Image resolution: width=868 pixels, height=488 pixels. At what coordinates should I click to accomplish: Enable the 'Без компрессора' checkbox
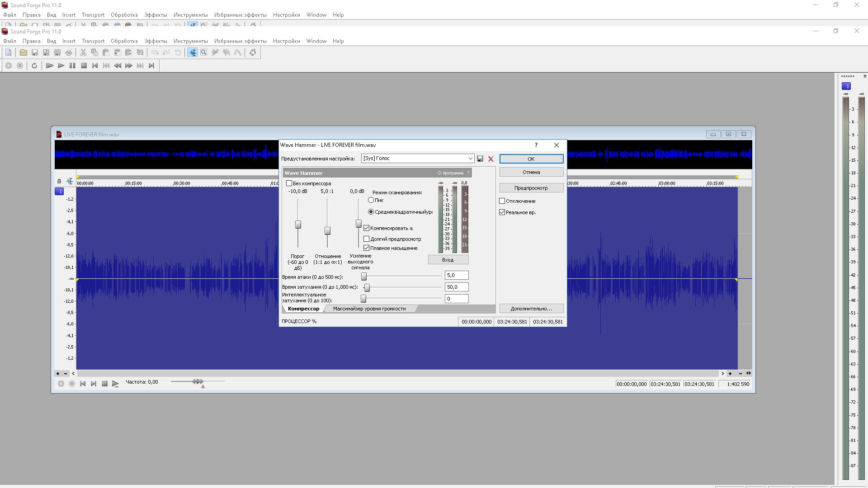click(x=289, y=183)
